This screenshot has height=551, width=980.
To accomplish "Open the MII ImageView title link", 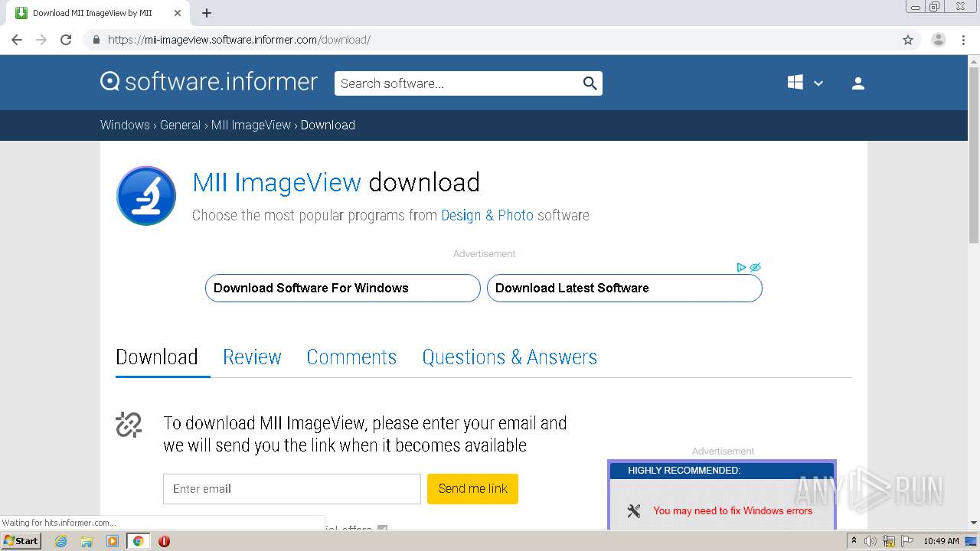I will click(x=276, y=182).
